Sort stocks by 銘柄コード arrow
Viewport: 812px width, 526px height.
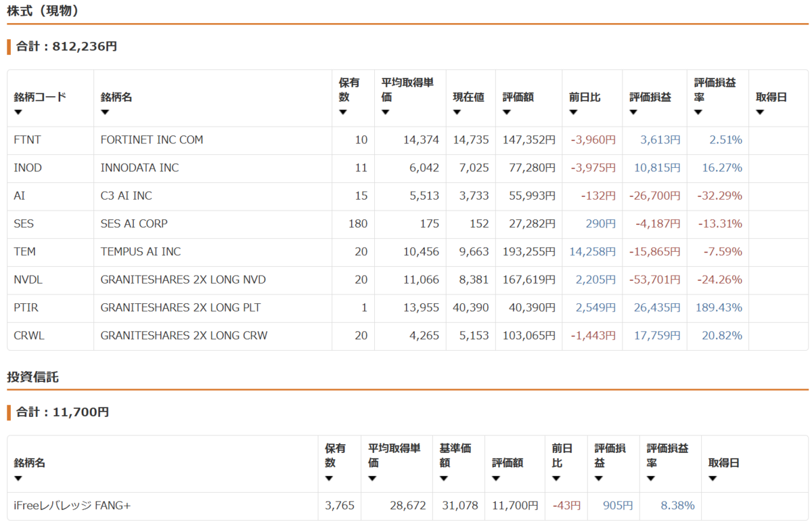pos(18,112)
